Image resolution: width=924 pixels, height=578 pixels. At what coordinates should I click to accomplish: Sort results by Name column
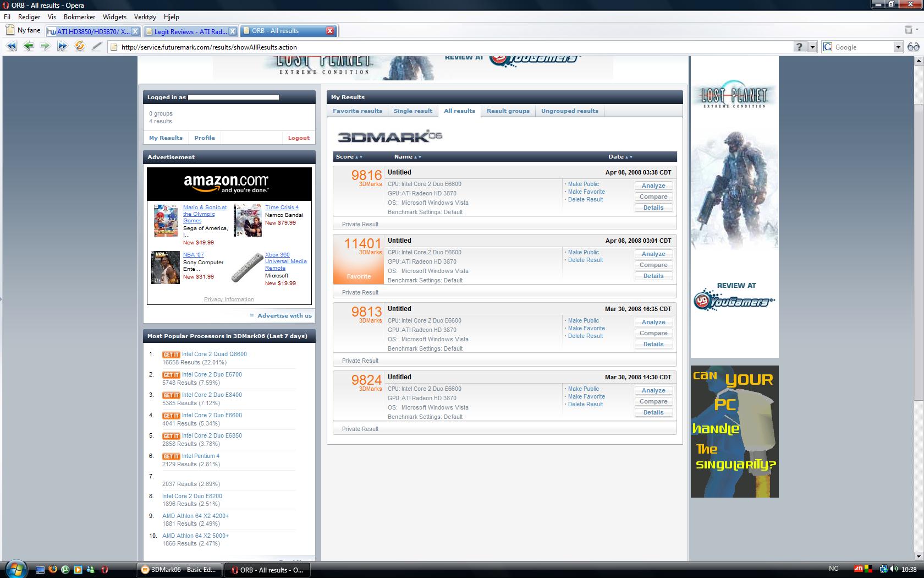[x=408, y=157]
